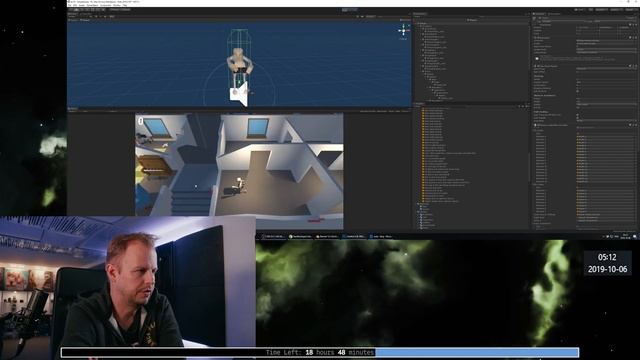The width and height of the screenshot is (640, 360).
Task: Switch to the Hierarchy tab
Action: [x=420, y=13]
